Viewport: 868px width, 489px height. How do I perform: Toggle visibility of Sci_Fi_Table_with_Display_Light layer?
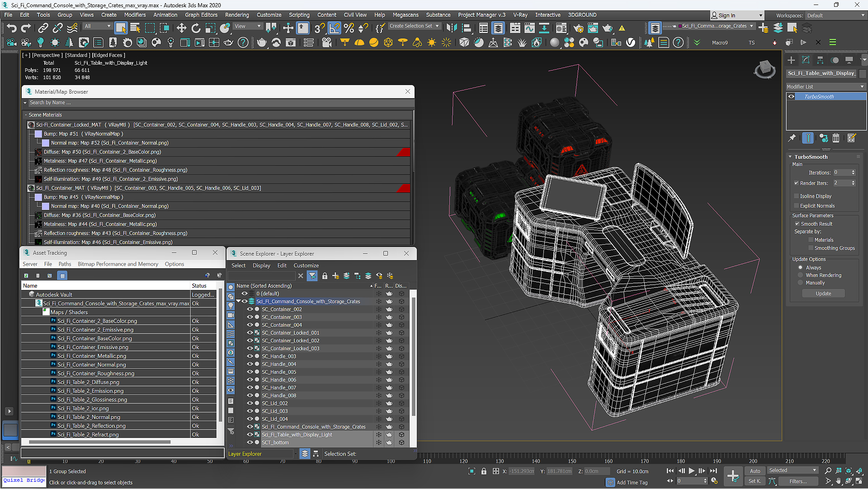[251, 434]
